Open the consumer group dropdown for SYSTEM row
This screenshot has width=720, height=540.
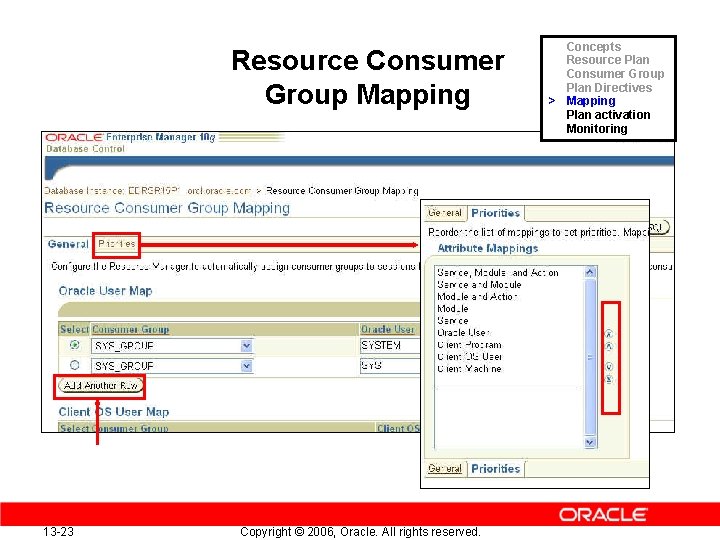(x=247, y=346)
